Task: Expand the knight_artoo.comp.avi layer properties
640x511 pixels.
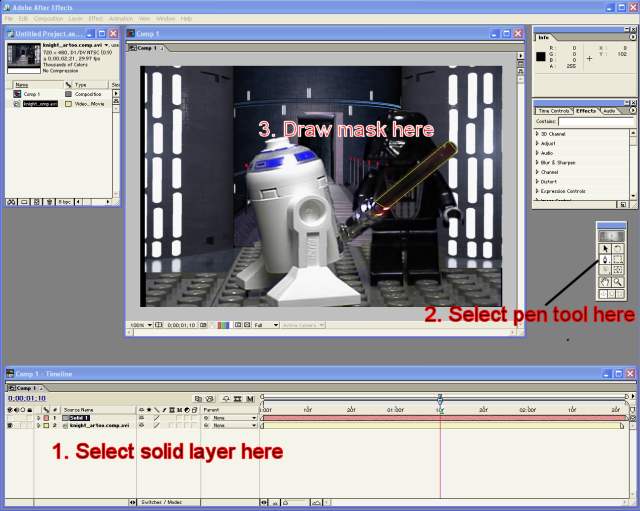Action: coord(39,425)
